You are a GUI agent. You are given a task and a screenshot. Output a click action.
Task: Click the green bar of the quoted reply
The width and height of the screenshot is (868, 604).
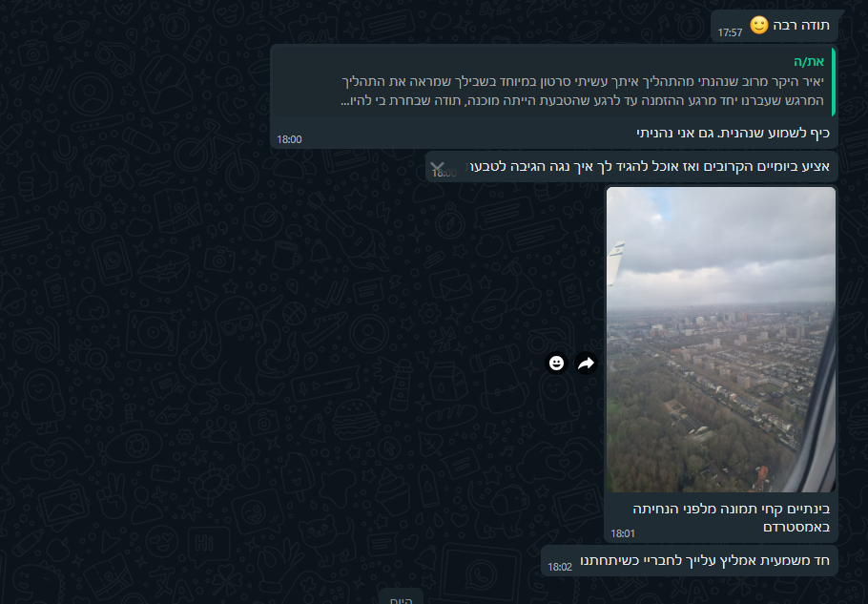[x=833, y=82]
